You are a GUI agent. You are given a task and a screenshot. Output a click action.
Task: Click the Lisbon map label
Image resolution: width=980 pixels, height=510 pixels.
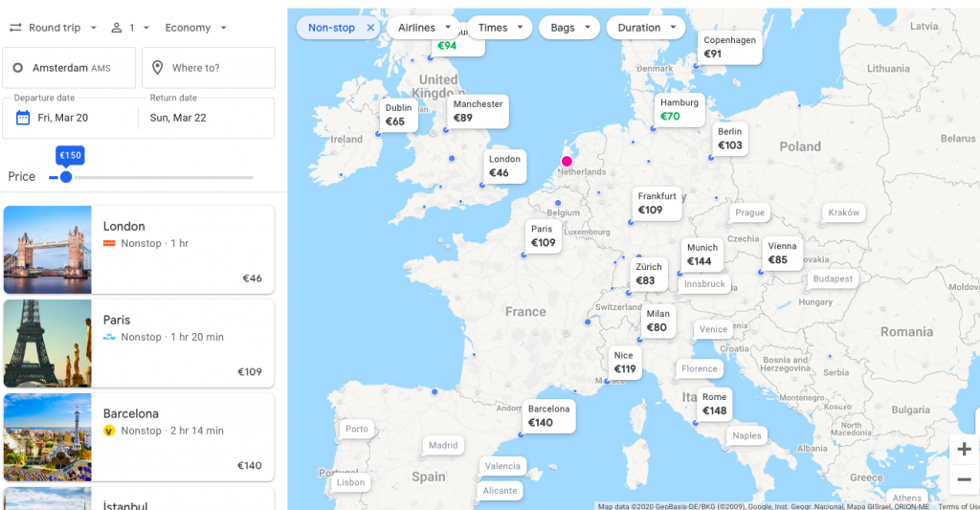point(350,482)
